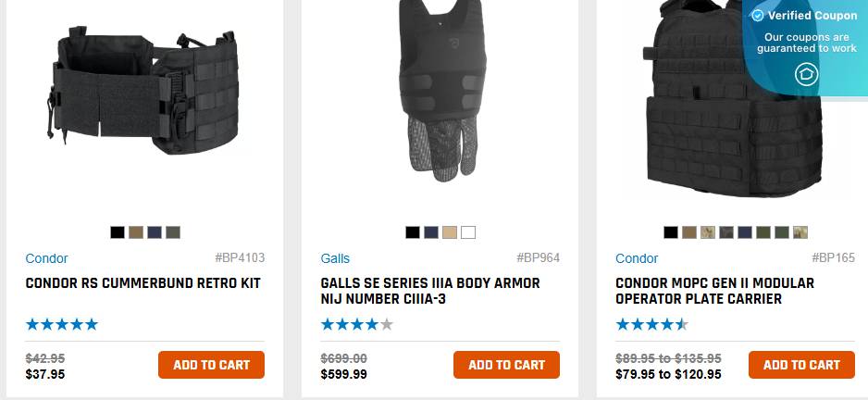Click five-star rating of Cummerbund Retro Kit

tap(61, 325)
